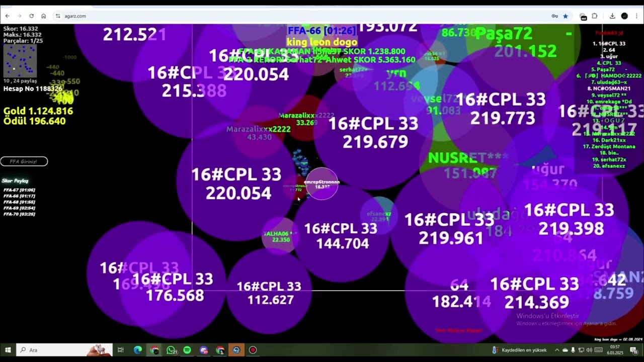
Task: Select FFA-69 [02:54] in the server list
Action: 19,208
